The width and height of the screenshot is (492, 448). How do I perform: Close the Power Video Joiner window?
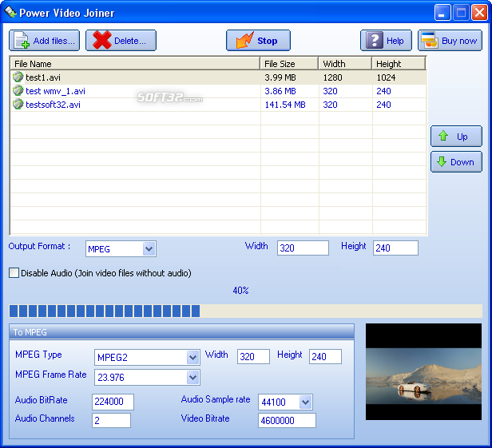coord(479,13)
